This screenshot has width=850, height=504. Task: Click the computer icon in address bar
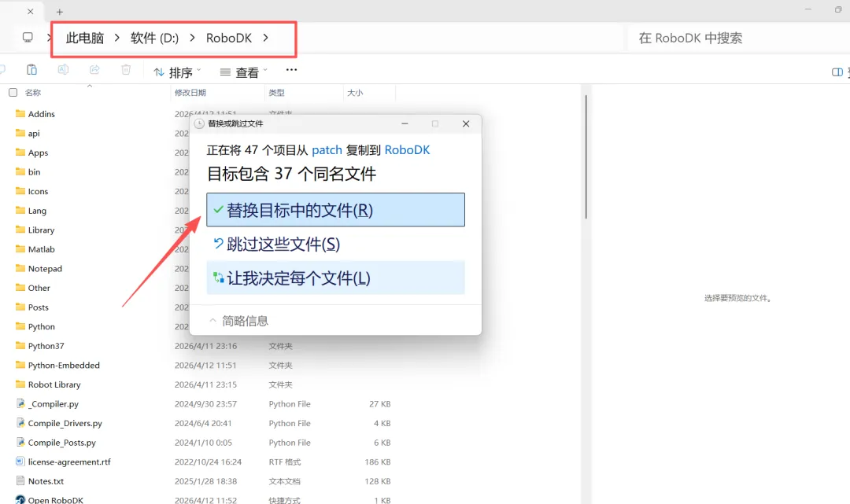coord(28,38)
